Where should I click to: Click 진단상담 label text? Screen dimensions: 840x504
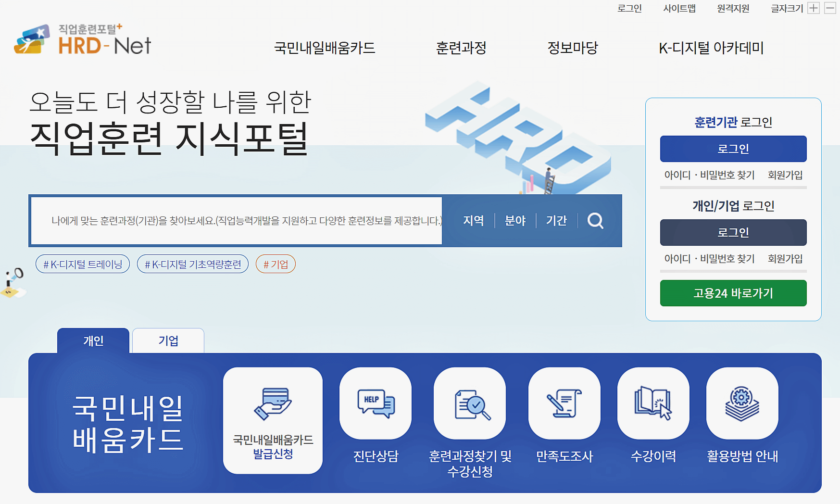[376, 456]
